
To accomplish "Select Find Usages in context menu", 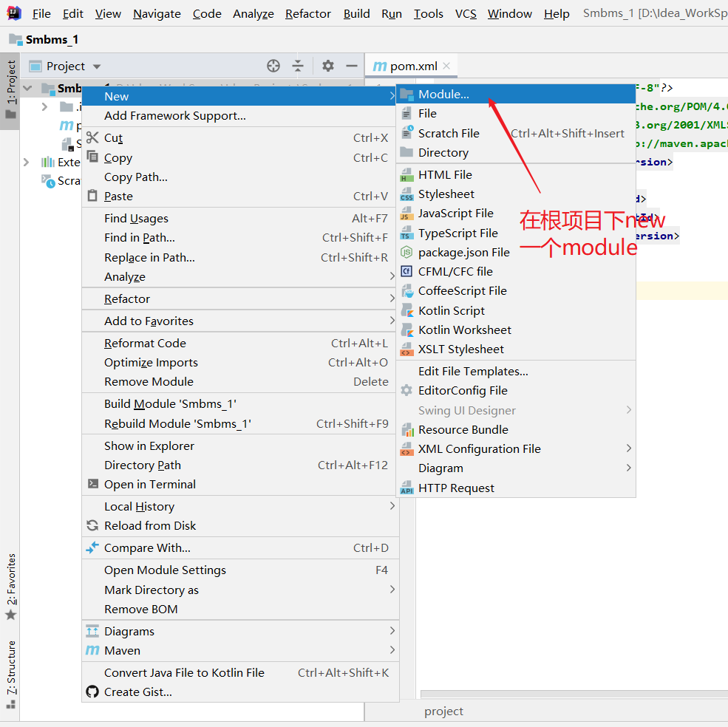I will click(x=240, y=218).
